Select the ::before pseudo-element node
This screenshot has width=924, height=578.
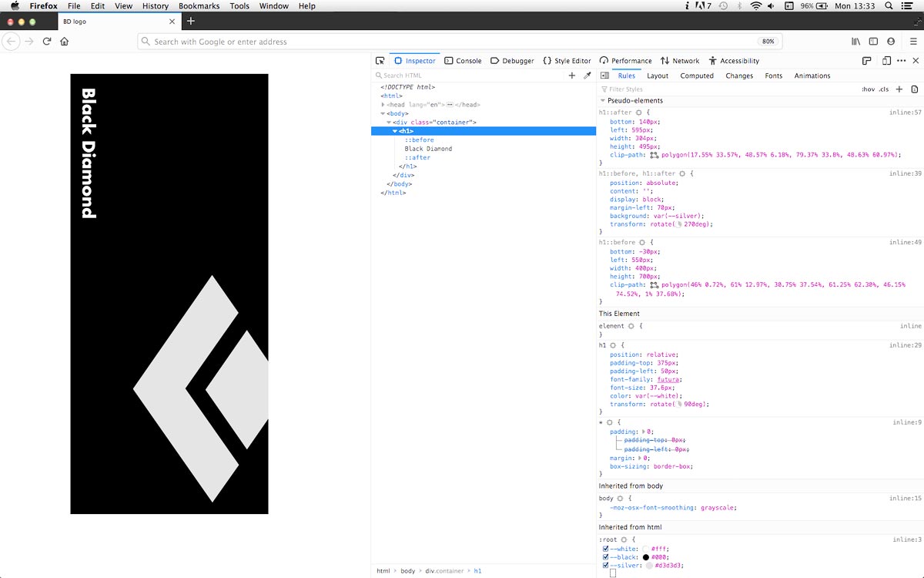[420, 140]
